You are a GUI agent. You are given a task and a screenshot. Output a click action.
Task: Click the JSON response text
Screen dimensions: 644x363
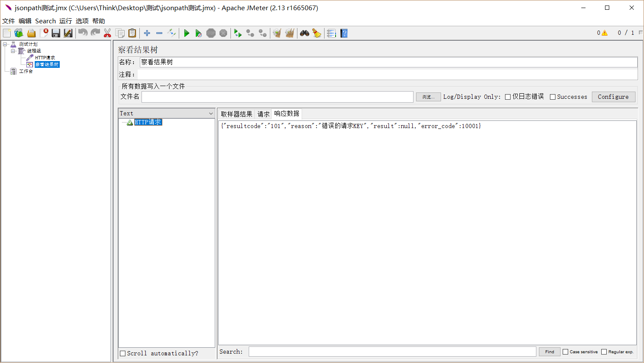coord(351,126)
